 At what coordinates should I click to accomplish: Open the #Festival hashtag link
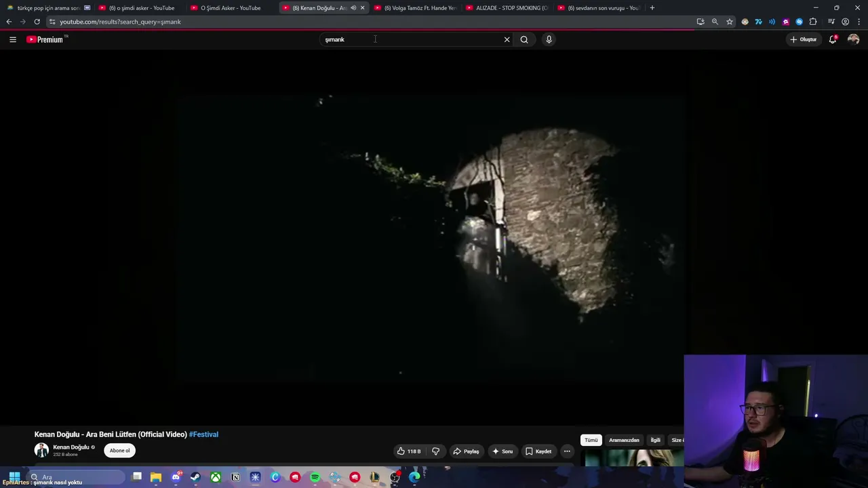click(203, 434)
